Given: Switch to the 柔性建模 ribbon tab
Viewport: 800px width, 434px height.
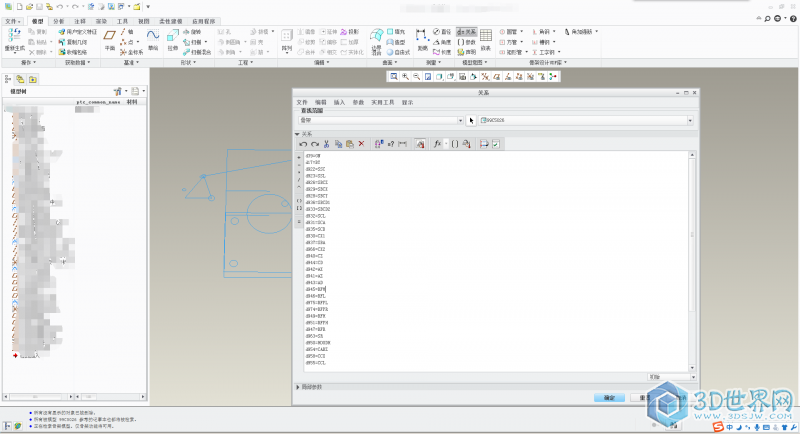Looking at the screenshot, I should tap(170, 21).
